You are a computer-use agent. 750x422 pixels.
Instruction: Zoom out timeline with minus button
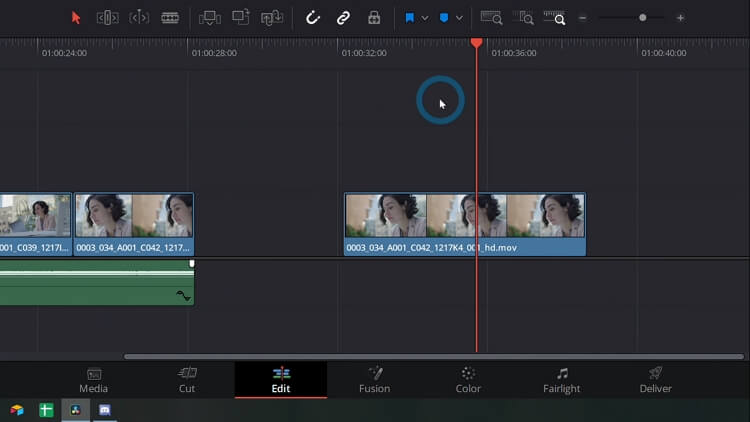[x=582, y=18]
